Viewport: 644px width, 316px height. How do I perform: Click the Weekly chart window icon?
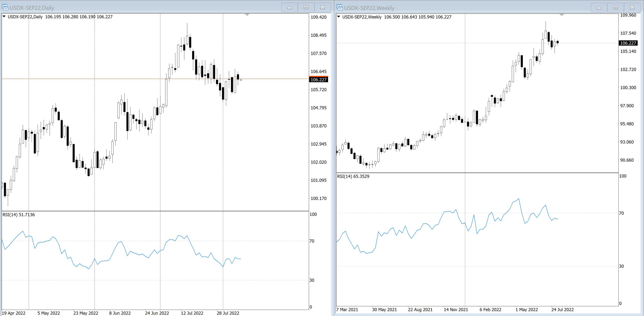coord(340,8)
